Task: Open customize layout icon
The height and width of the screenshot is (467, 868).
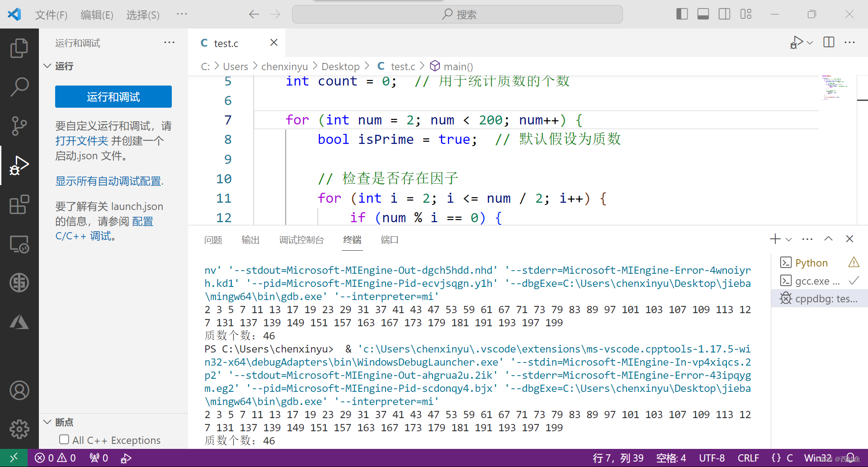Action: pos(746,14)
